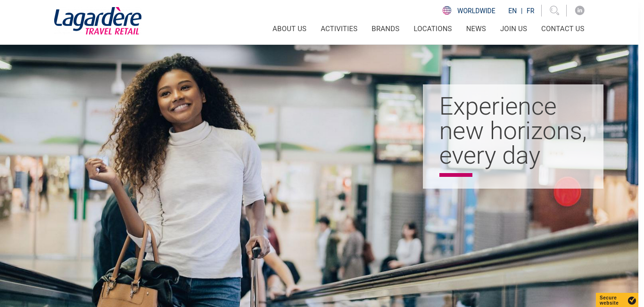Open the Contact Us page
Viewport: 644px width, 307px height.
pyautogui.click(x=563, y=29)
